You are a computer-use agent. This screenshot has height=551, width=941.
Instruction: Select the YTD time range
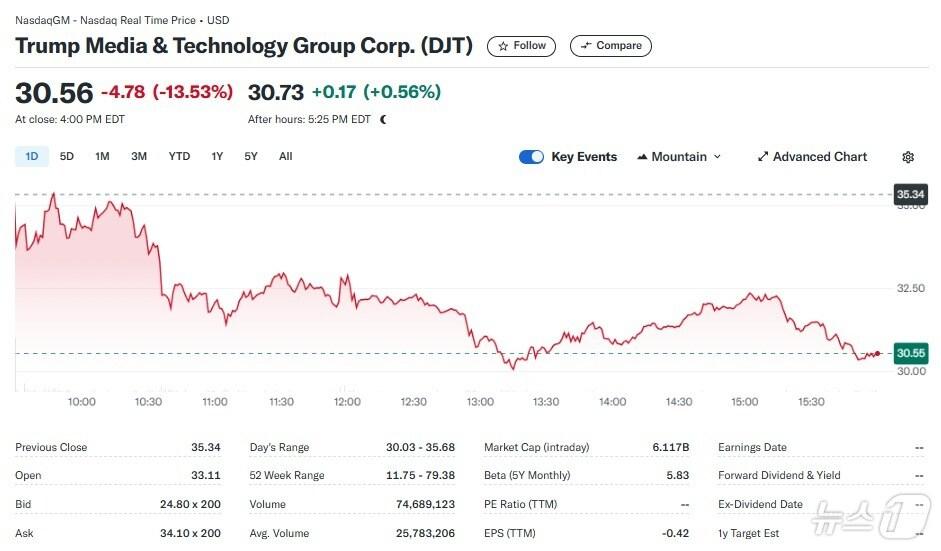coord(179,156)
